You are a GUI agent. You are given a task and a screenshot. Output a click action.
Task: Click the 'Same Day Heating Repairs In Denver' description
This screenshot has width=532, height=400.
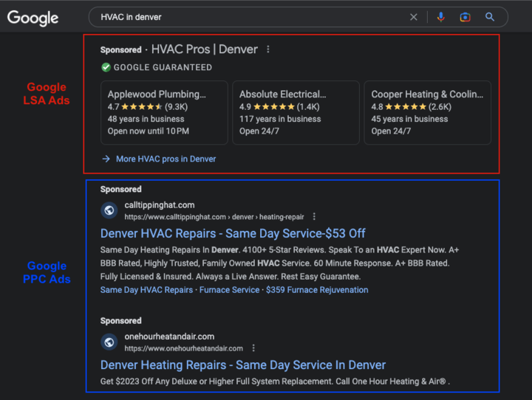(279, 263)
